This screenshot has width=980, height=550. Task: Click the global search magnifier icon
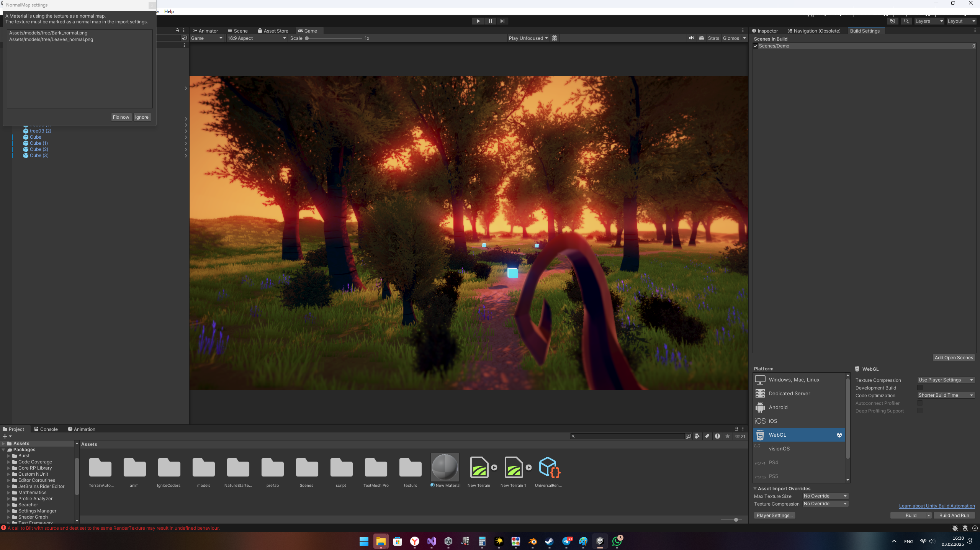click(906, 21)
